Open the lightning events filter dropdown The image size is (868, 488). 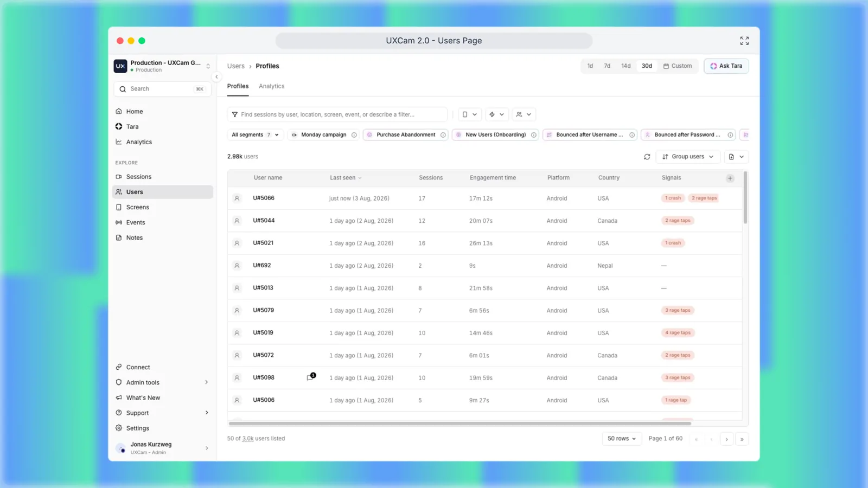point(496,114)
